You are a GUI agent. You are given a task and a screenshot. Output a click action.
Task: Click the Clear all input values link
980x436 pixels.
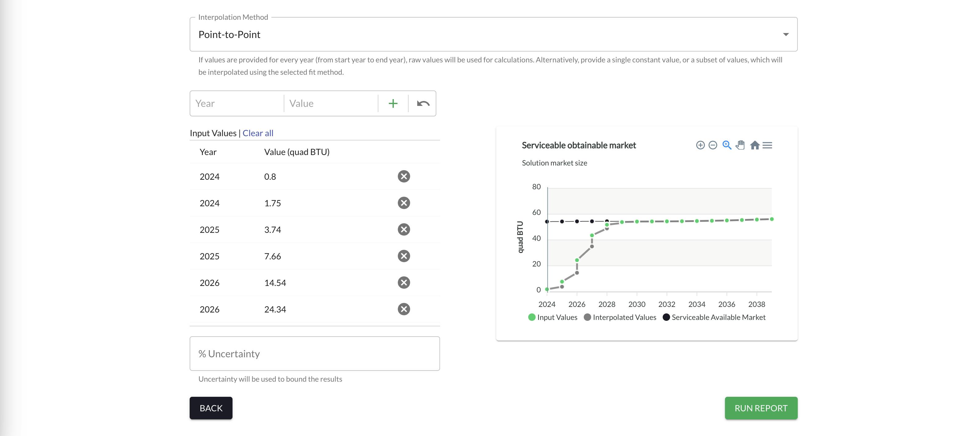click(x=257, y=132)
